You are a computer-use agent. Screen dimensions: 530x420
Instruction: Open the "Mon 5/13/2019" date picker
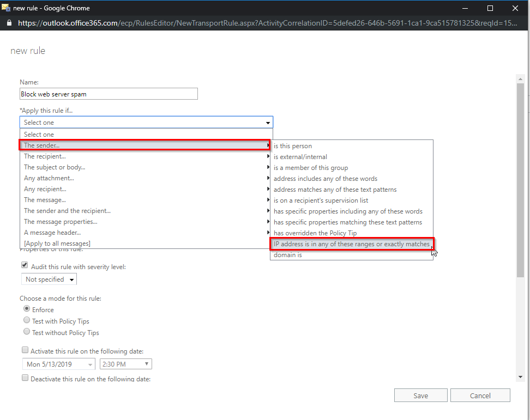click(x=58, y=364)
